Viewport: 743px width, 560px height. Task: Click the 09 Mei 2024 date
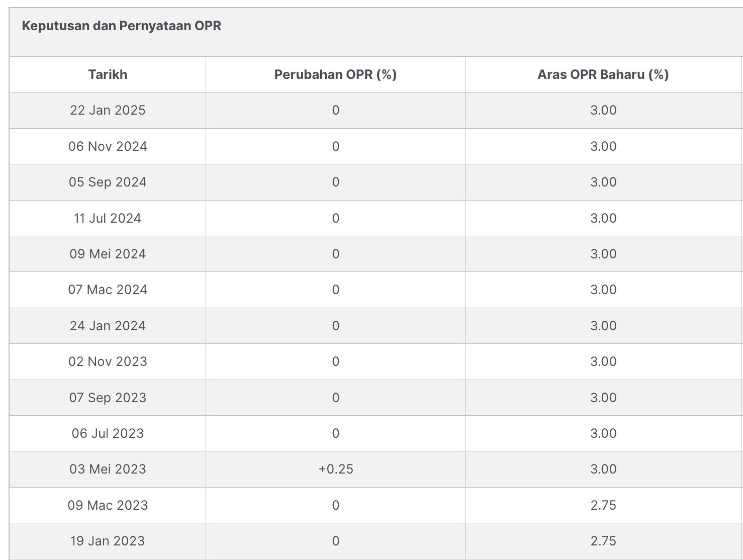point(108,254)
